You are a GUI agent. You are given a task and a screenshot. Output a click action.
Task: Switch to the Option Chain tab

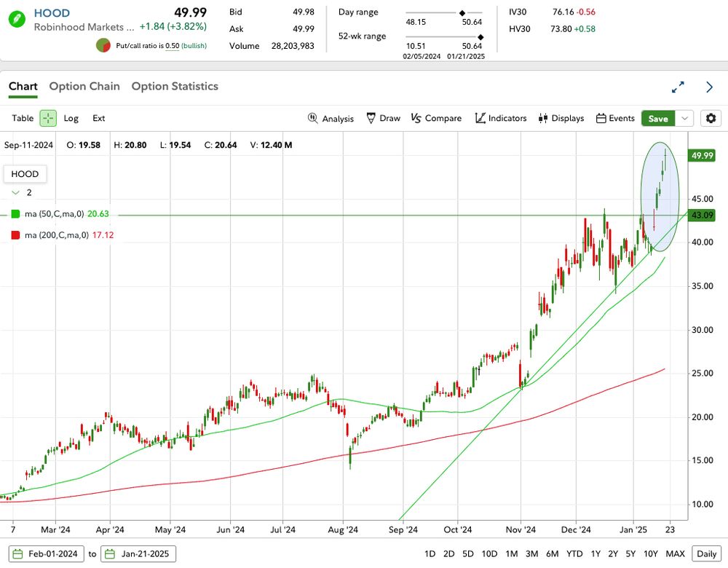[x=84, y=87]
